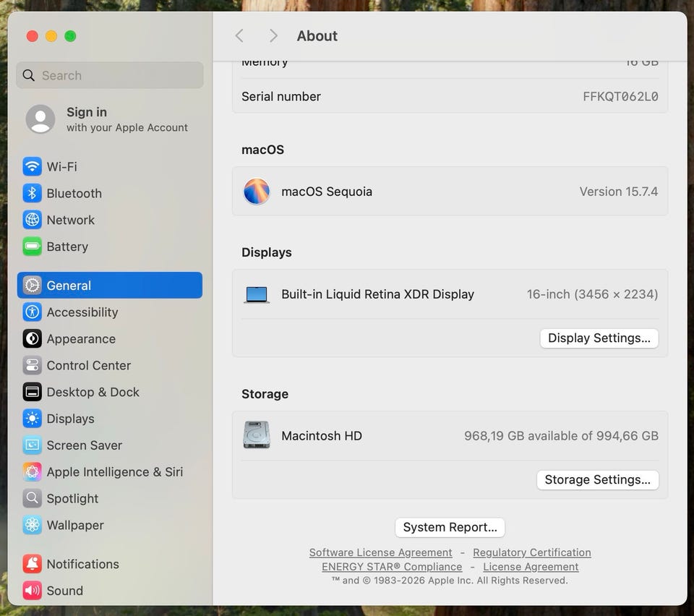
Task: Click the Wi-Fi icon in sidebar
Action: click(x=32, y=166)
